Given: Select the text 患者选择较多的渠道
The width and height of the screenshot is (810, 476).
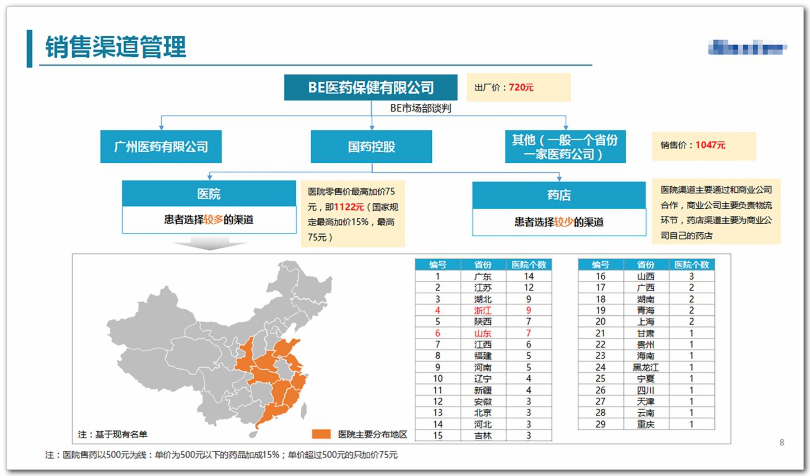Looking at the screenshot, I should tap(209, 220).
